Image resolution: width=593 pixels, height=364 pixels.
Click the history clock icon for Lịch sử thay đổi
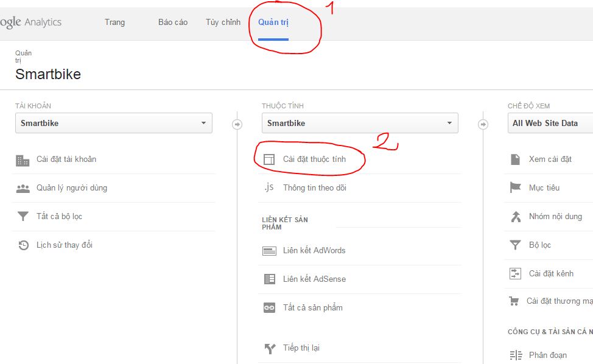(24, 245)
